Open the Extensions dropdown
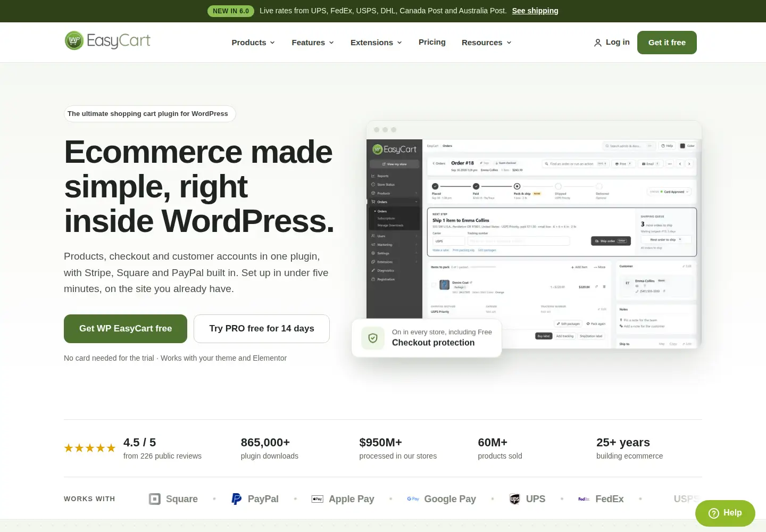Viewport: 766px width, 532px height. [376, 43]
